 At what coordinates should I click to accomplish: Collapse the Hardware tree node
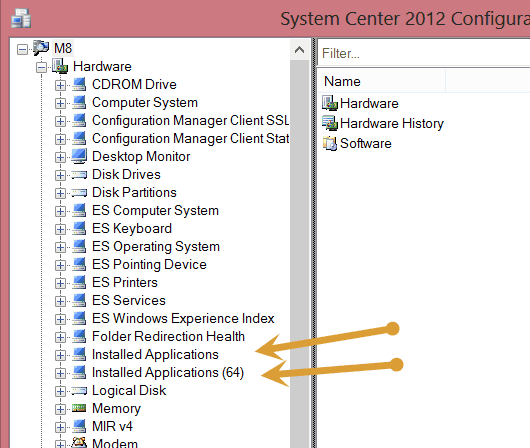coord(41,67)
